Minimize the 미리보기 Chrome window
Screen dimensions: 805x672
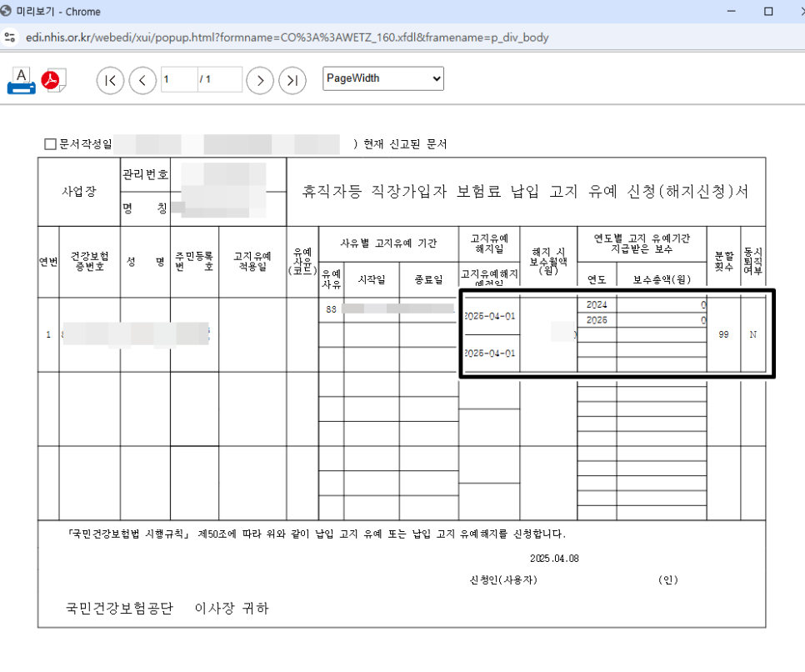coord(732,12)
